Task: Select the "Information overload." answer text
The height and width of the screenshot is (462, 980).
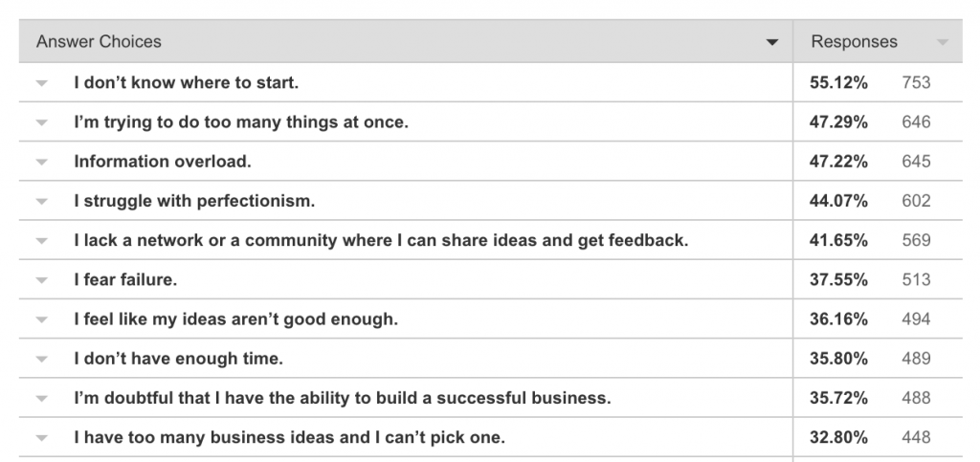Action: [x=163, y=162]
